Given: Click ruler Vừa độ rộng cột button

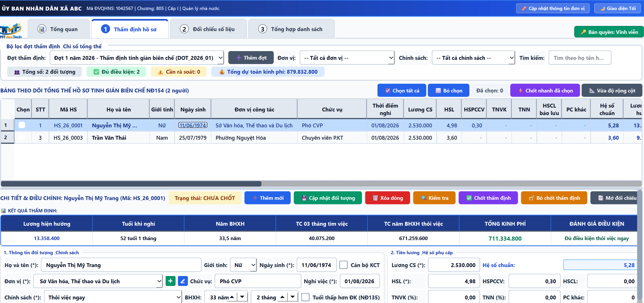Looking at the screenshot, I should click(x=612, y=91).
